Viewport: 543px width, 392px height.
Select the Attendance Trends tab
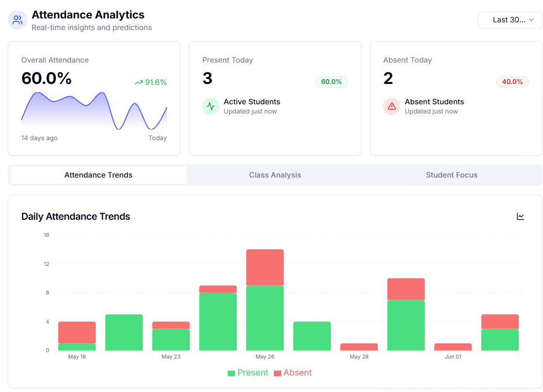(x=98, y=175)
